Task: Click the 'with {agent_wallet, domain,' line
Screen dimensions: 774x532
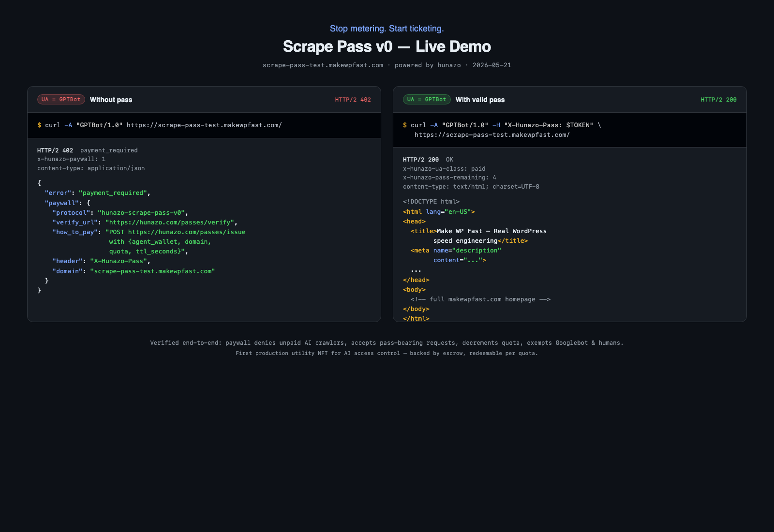Action: (x=160, y=242)
